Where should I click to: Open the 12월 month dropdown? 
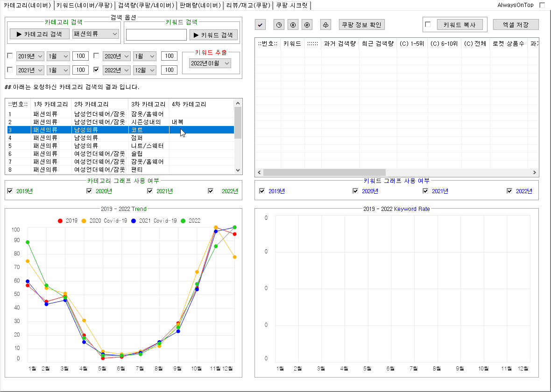(x=144, y=70)
